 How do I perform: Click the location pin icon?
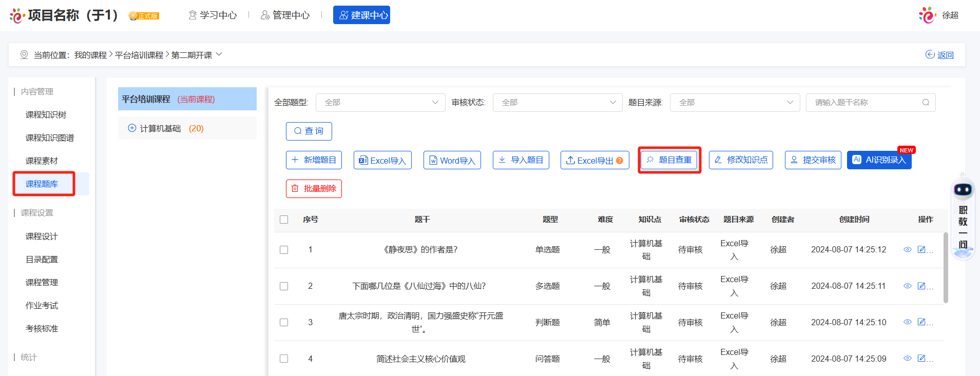coord(24,55)
